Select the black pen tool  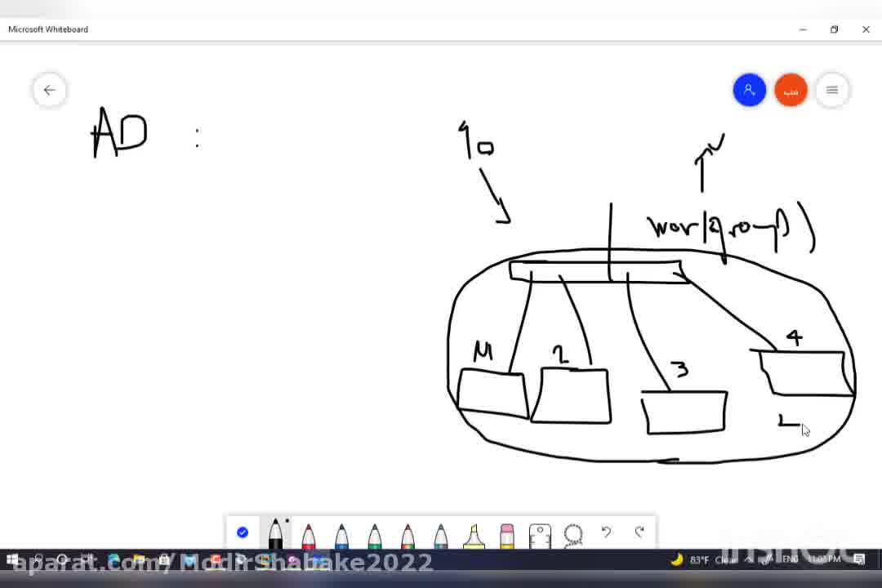(275, 535)
